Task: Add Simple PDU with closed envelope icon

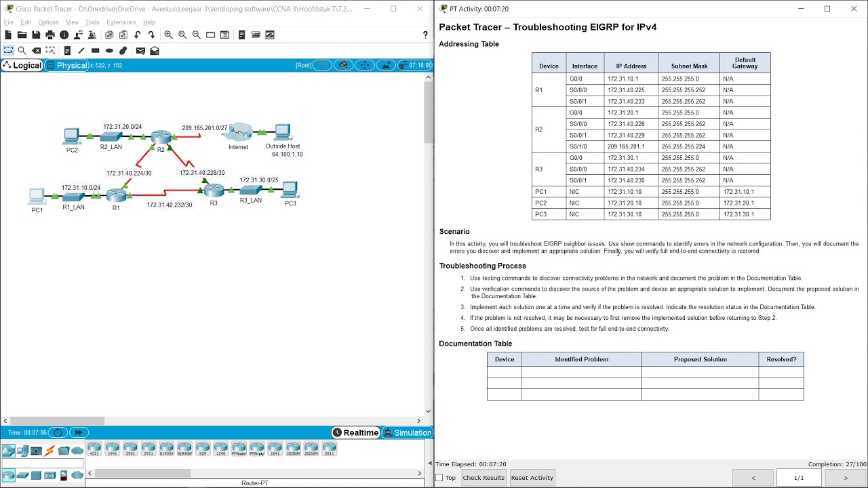Action: pos(140,51)
